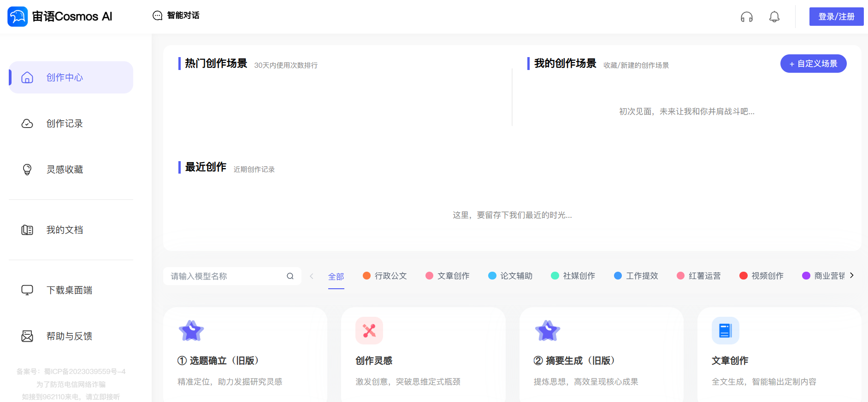
Task: Open the 智能对话 chat bubble icon
Action: (158, 16)
